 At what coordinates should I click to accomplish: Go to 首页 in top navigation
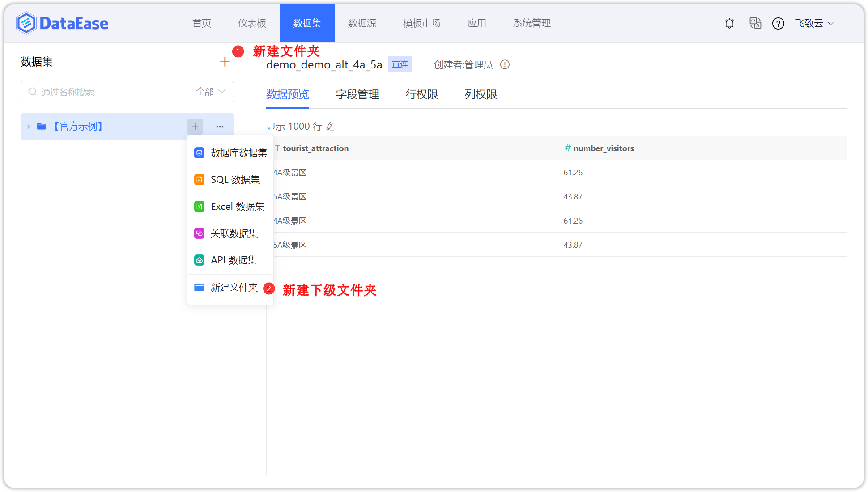(202, 23)
